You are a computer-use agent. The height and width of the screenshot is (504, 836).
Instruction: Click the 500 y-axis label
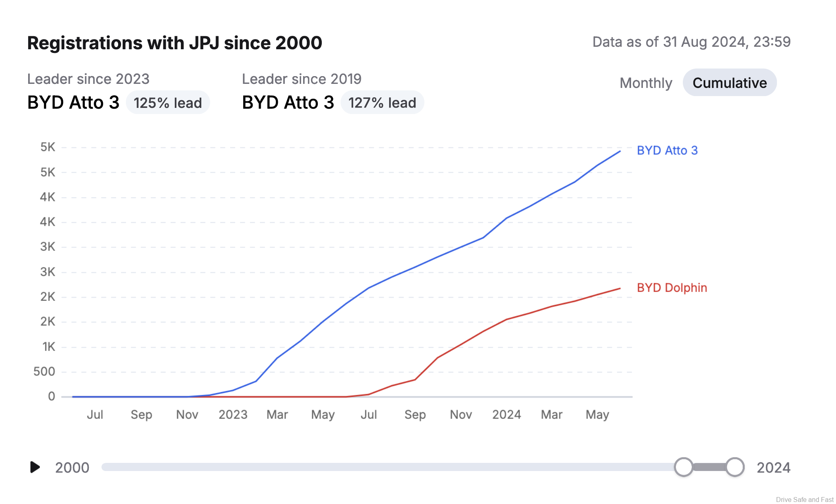tap(44, 372)
